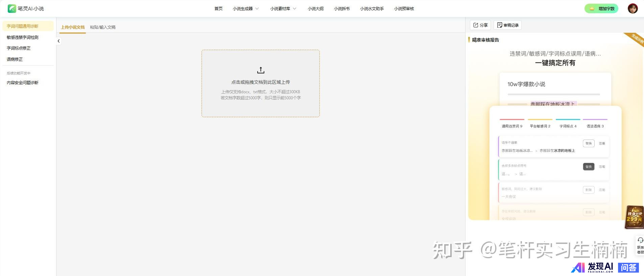Image resolution: width=644 pixels, height=276 pixels.
Task: Expand the 小说生成器 dropdown menu
Action: pos(245,8)
